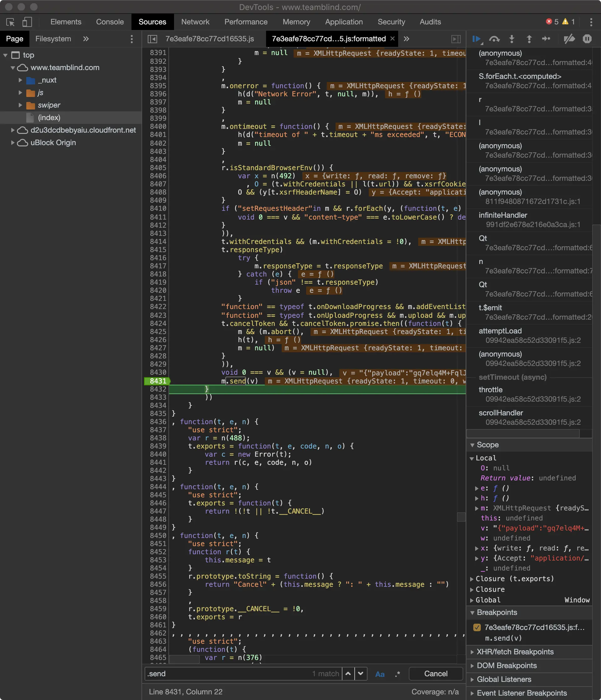
Task: Resume script execution in debugger
Action: click(x=476, y=39)
